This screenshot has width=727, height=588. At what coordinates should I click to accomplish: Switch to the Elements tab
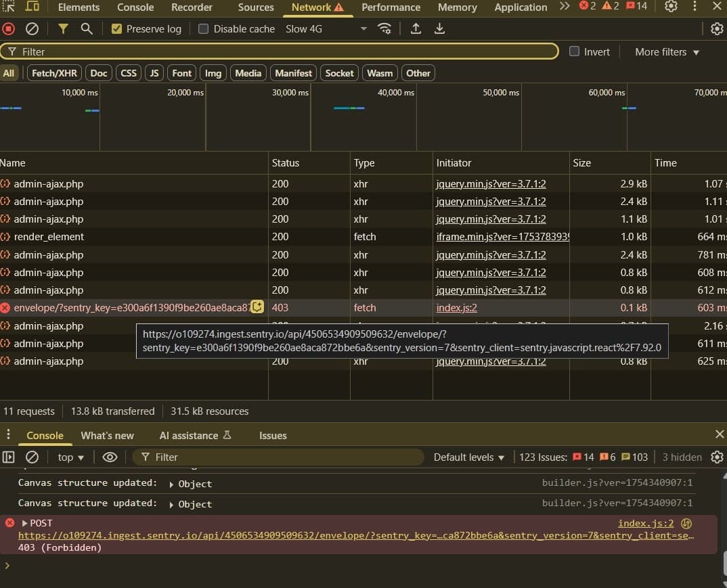[79, 7]
